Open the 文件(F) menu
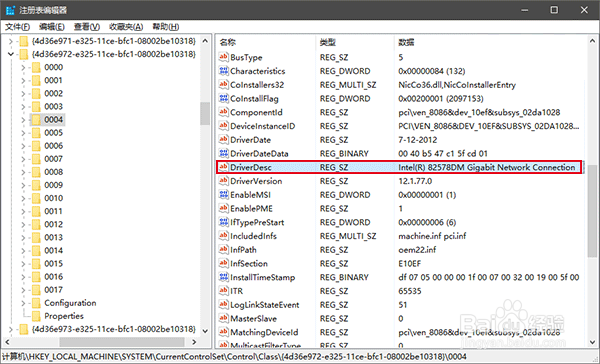The image size is (600, 364). [x=17, y=27]
